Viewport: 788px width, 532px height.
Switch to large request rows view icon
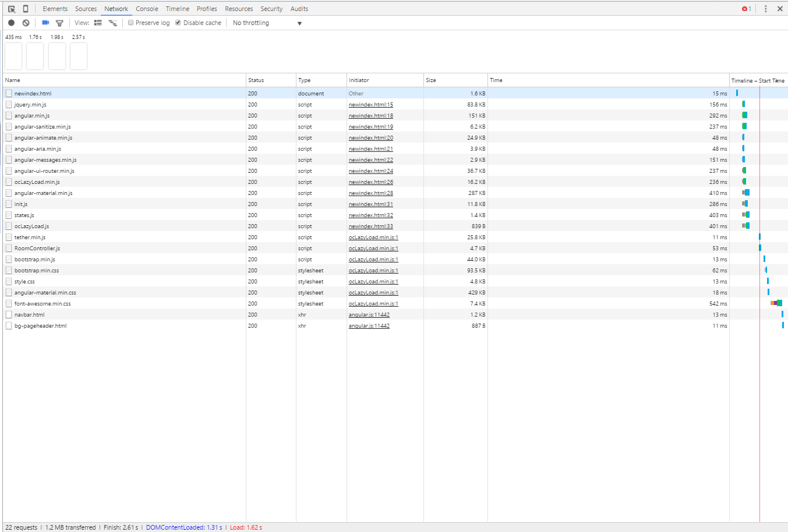(98, 23)
